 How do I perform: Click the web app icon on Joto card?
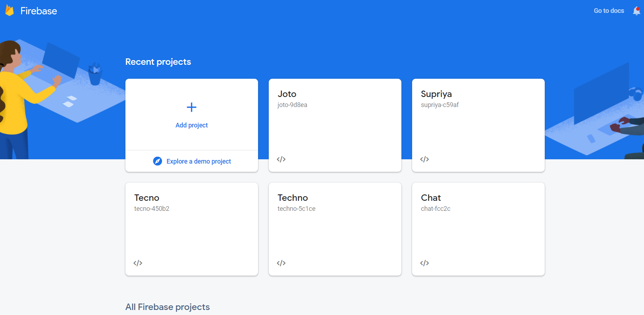(x=281, y=159)
